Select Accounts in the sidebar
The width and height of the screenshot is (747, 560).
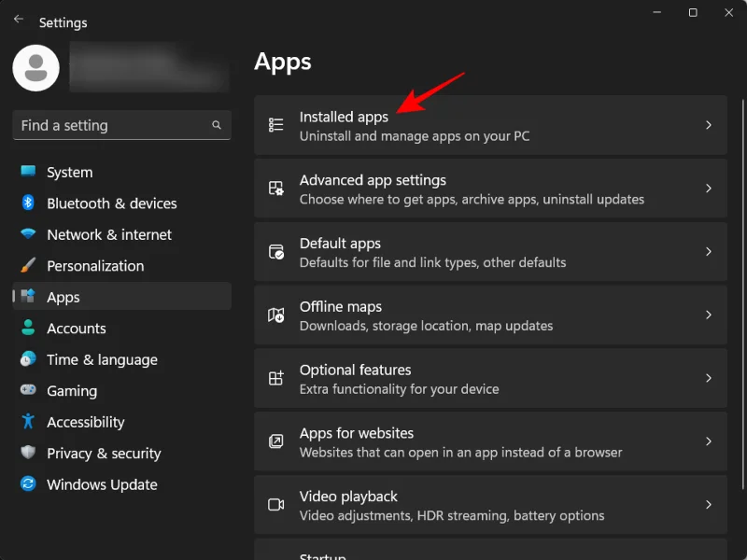coord(75,329)
